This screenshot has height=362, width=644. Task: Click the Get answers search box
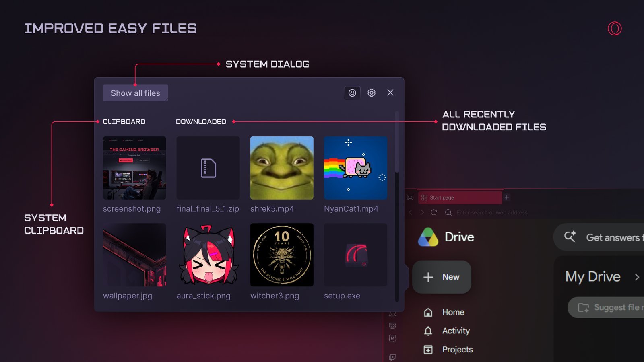(599, 237)
